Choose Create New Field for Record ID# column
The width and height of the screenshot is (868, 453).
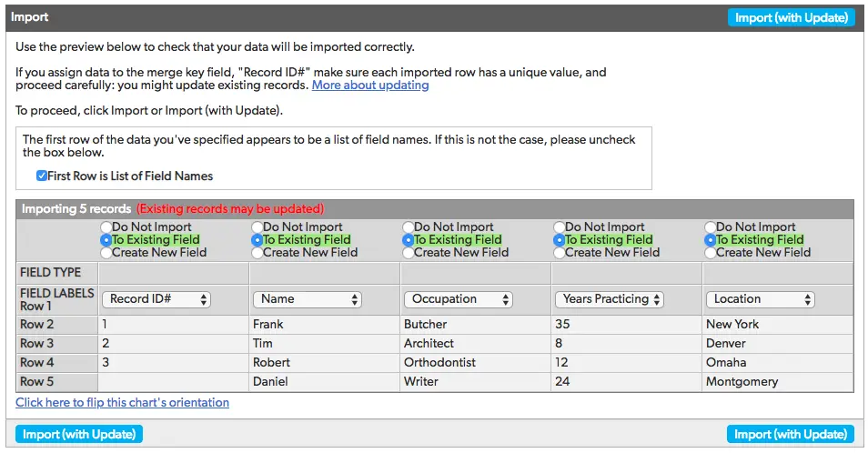point(106,252)
